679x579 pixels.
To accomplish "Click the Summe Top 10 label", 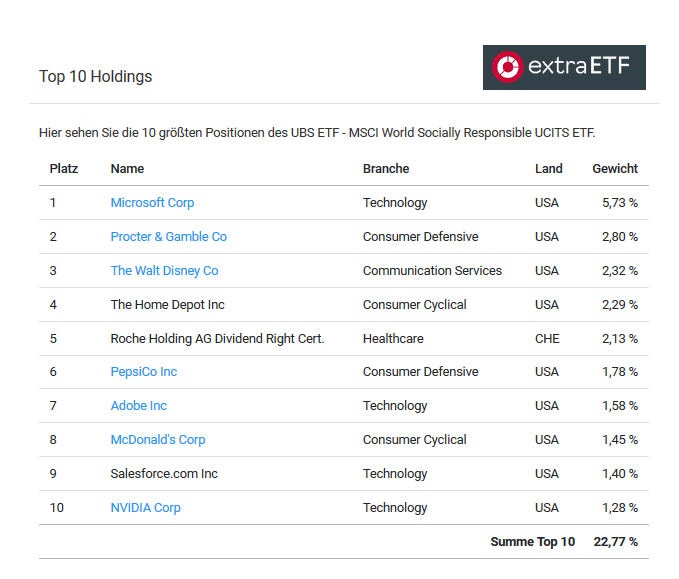I will (x=533, y=542).
